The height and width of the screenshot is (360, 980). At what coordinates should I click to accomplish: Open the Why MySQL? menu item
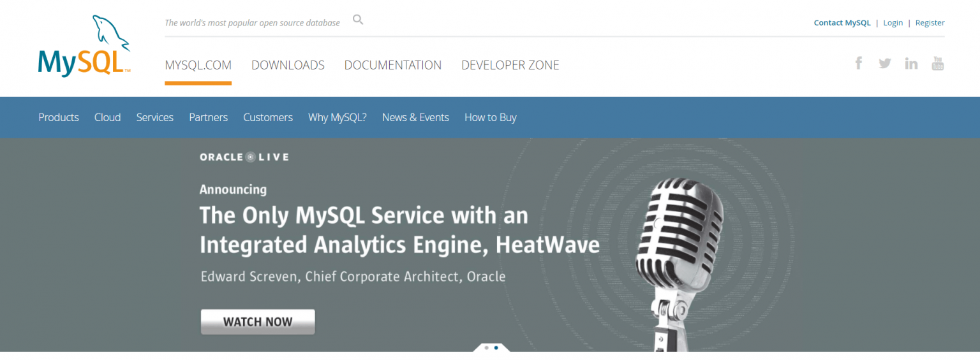[x=337, y=117]
